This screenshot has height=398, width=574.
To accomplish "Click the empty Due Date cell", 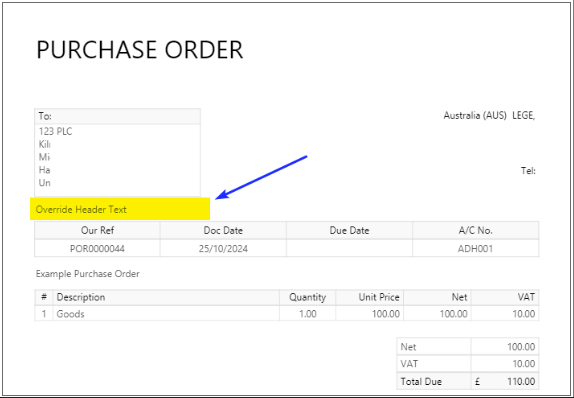I will [x=349, y=248].
